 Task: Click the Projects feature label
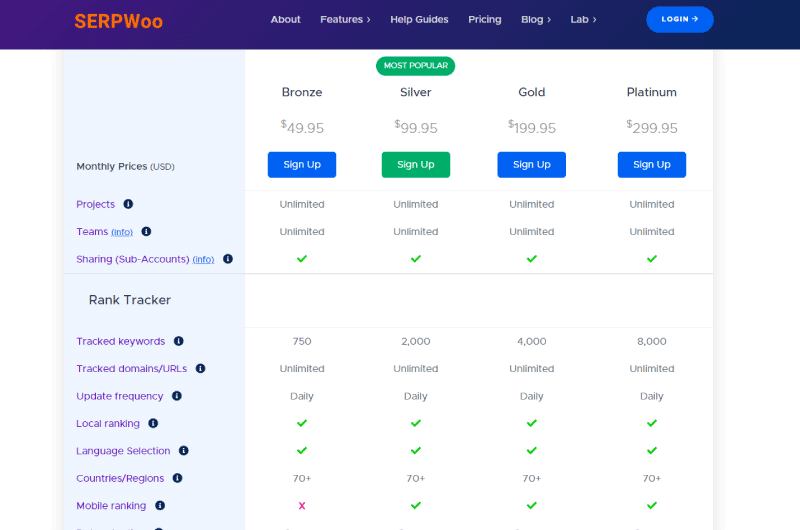[x=95, y=205]
